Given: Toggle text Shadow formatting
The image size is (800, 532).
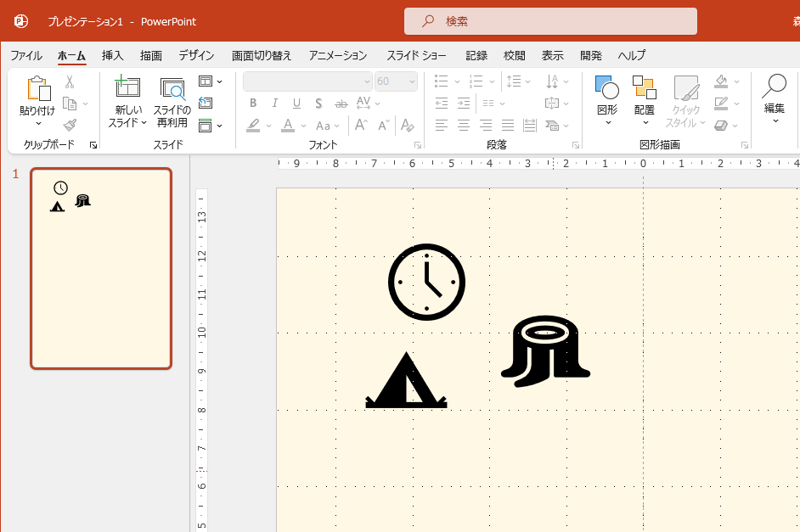Looking at the screenshot, I should click(318, 104).
